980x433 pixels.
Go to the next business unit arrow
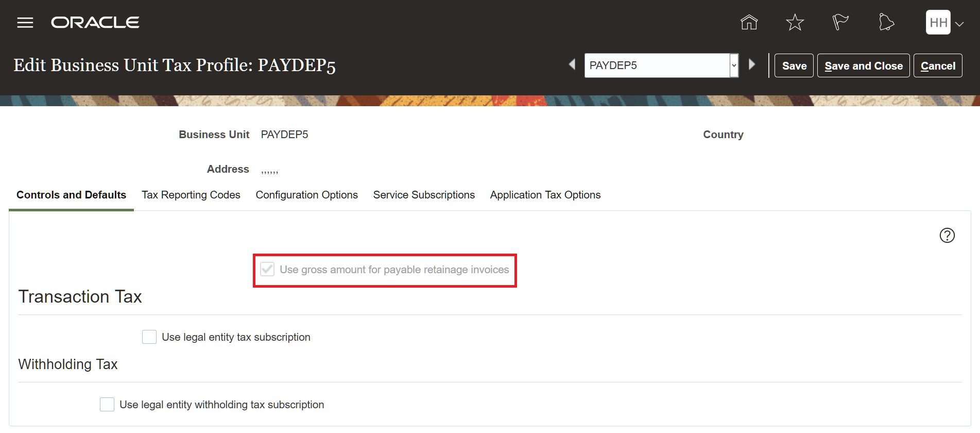pos(752,64)
